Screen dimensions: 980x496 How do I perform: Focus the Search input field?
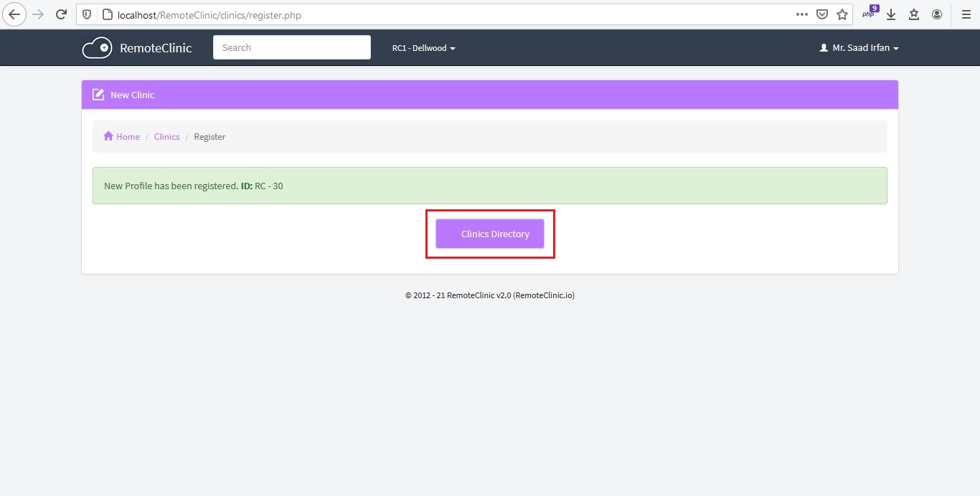pos(292,47)
